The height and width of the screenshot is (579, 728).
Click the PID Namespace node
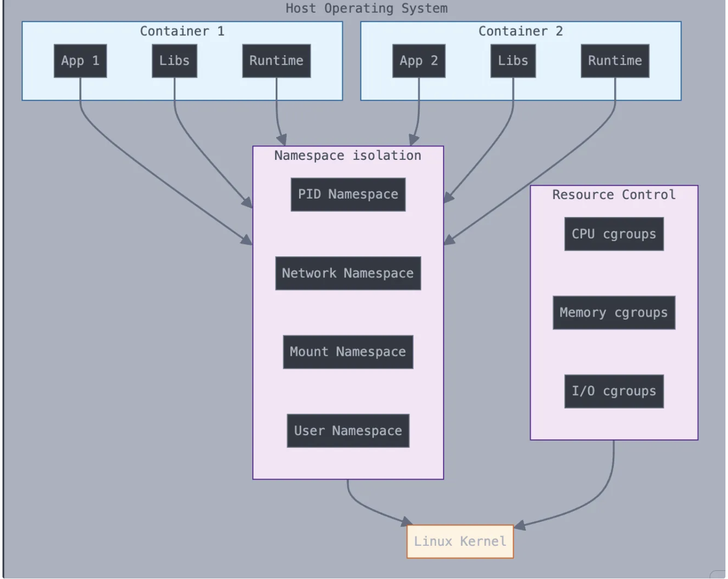pyautogui.click(x=348, y=195)
